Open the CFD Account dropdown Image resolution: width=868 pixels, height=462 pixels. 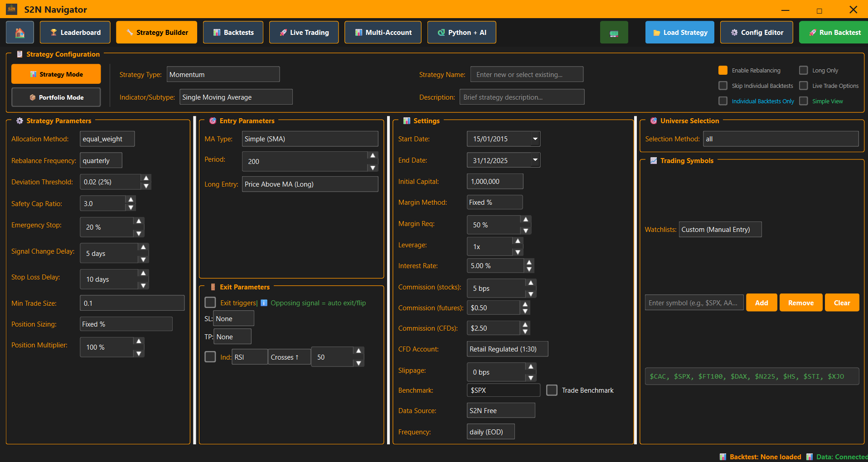(x=508, y=349)
